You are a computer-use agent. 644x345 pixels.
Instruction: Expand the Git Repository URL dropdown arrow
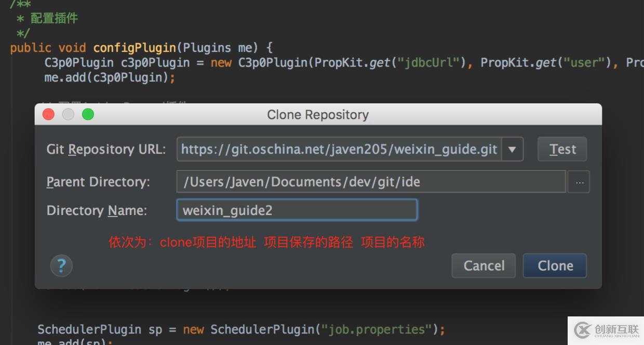coord(512,150)
